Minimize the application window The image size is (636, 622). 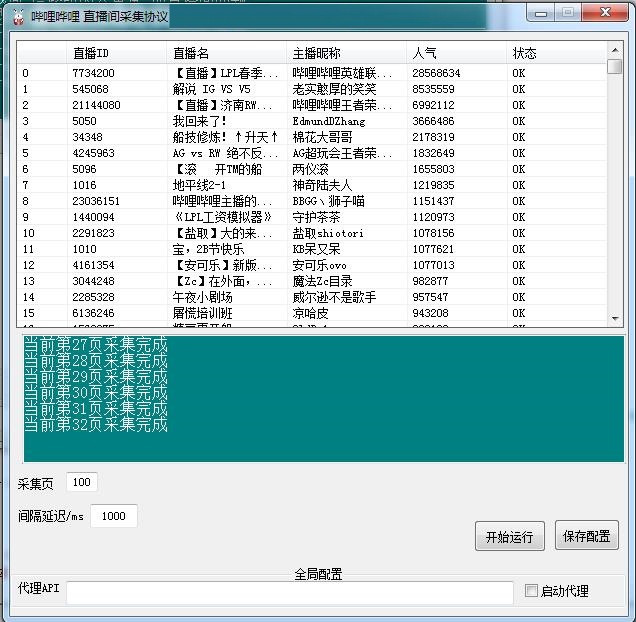pos(541,13)
